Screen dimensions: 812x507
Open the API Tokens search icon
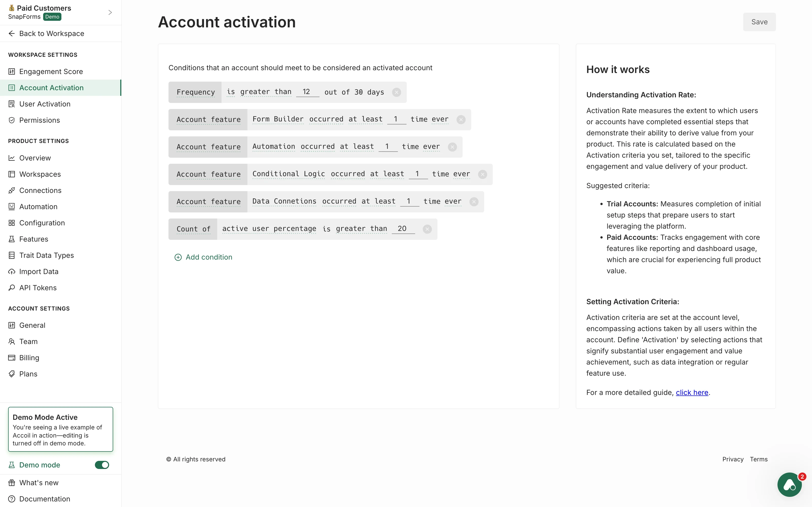pos(12,288)
